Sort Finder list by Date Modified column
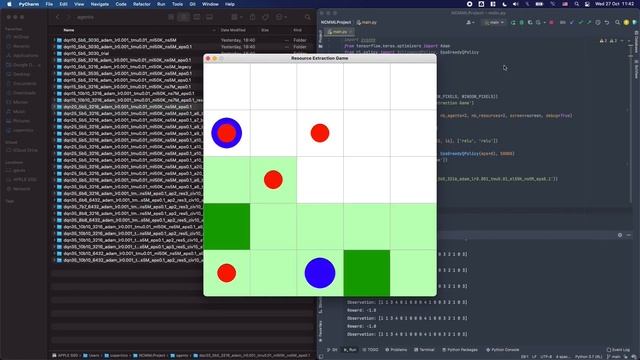Screen dimensions: 640x360 [x=233, y=30]
